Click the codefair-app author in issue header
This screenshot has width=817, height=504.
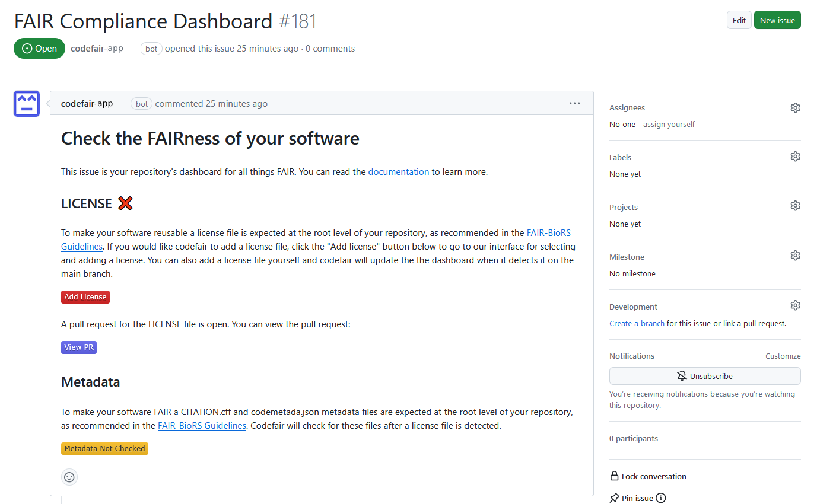click(x=97, y=49)
